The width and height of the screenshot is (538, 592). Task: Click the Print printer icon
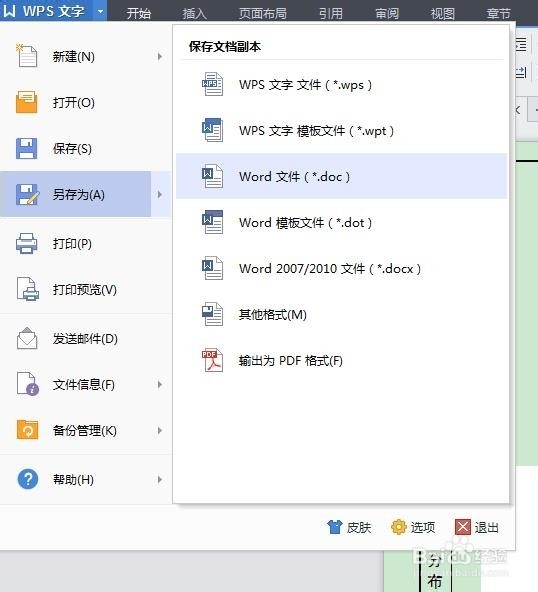[26, 243]
